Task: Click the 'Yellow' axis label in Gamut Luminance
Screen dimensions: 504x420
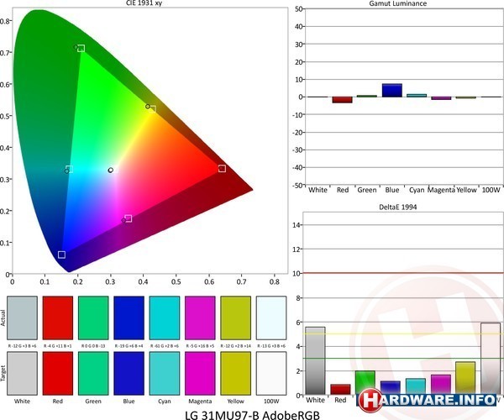Action: coord(466,190)
